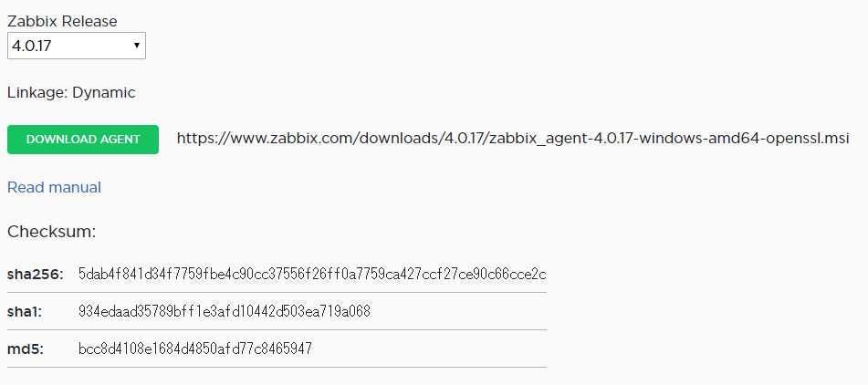Click the md5 checksum hash value
Viewport: 868px width, 385px height.
click(195, 349)
